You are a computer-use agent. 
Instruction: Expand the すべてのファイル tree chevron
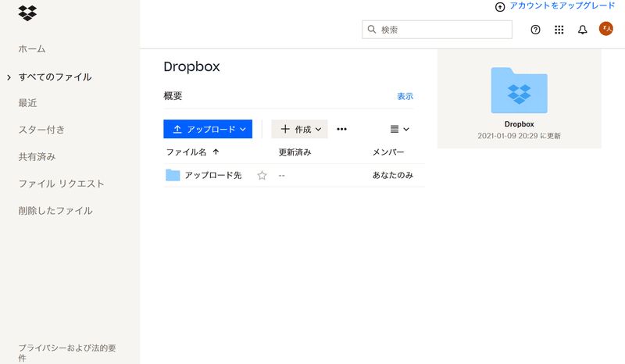pos(9,77)
